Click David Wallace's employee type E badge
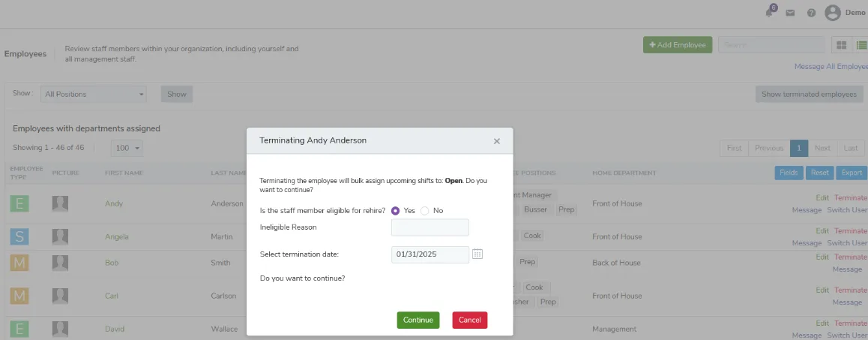The width and height of the screenshot is (868, 340). click(19, 329)
